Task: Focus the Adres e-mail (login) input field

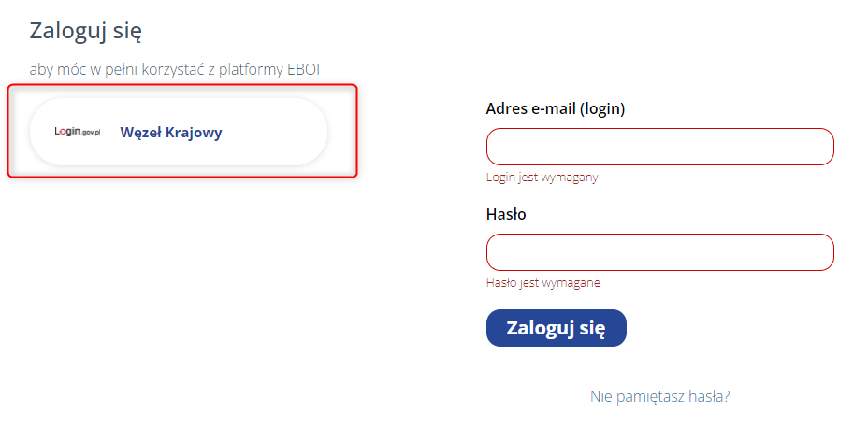Action: pos(659,147)
